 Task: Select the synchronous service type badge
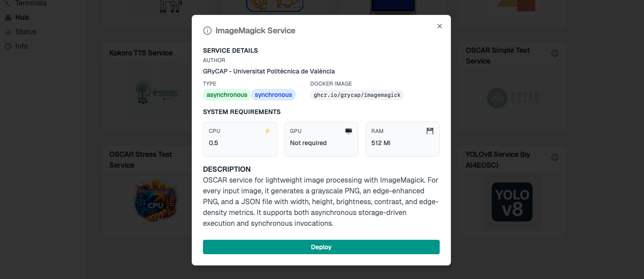click(274, 95)
